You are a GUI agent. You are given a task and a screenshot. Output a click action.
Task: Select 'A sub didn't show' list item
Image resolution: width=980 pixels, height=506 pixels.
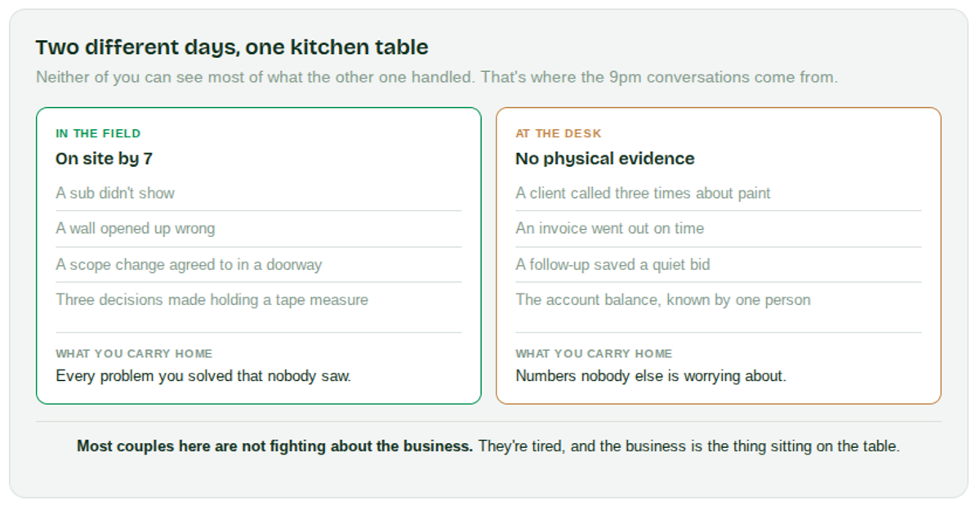tap(258, 193)
